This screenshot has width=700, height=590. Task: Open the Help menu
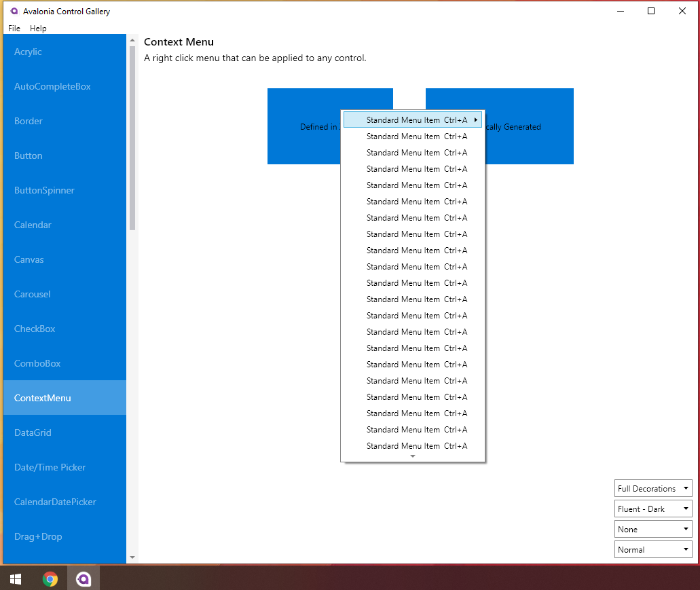click(x=38, y=28)
